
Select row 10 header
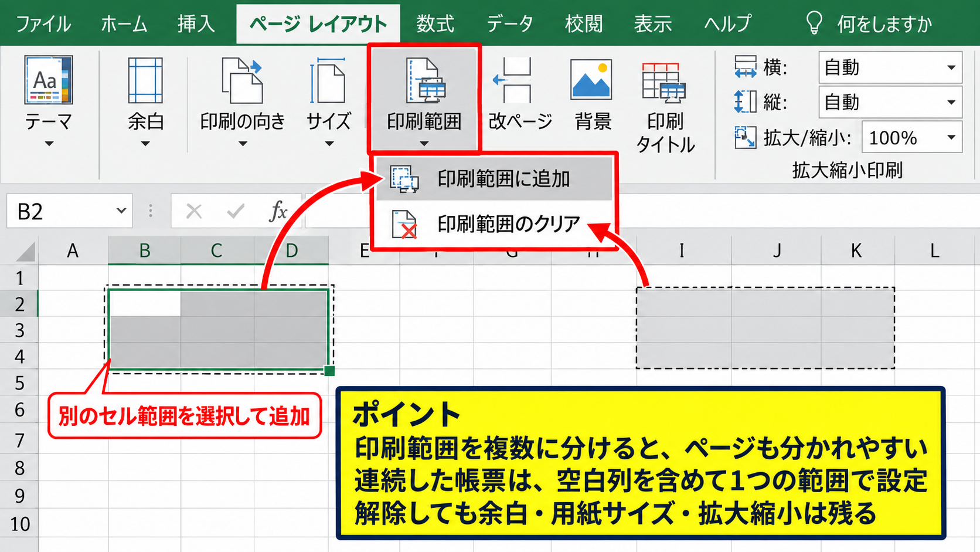click(19, 524)
